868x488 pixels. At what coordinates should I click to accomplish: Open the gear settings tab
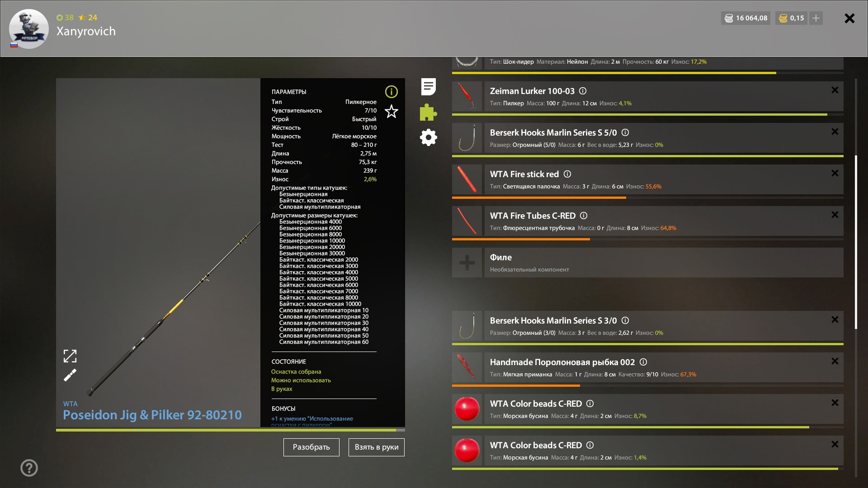428,137
